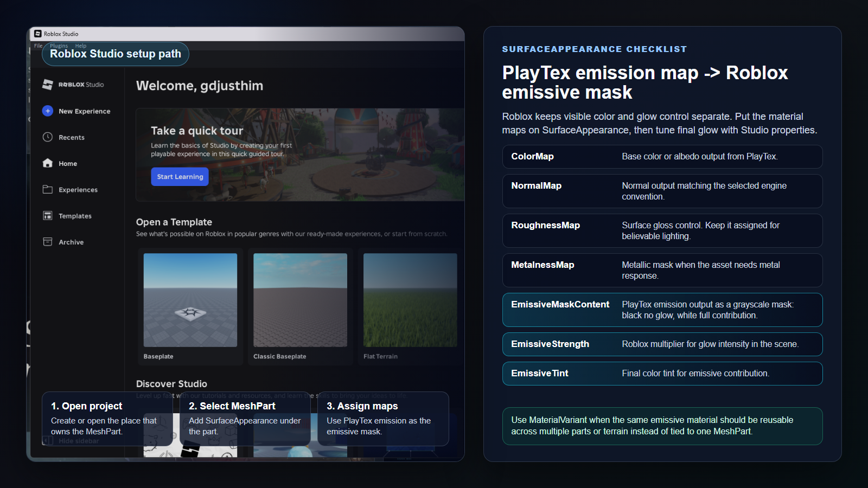868x488 pixels.
Task: Click 'Roblox multiplier for glow intensity' description
Action: [710, 344]
